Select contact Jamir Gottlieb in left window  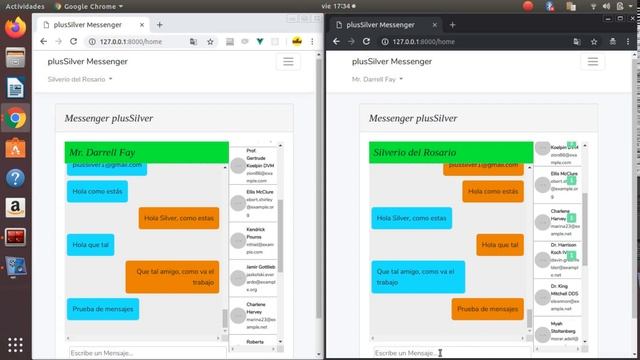pos(253,278)
